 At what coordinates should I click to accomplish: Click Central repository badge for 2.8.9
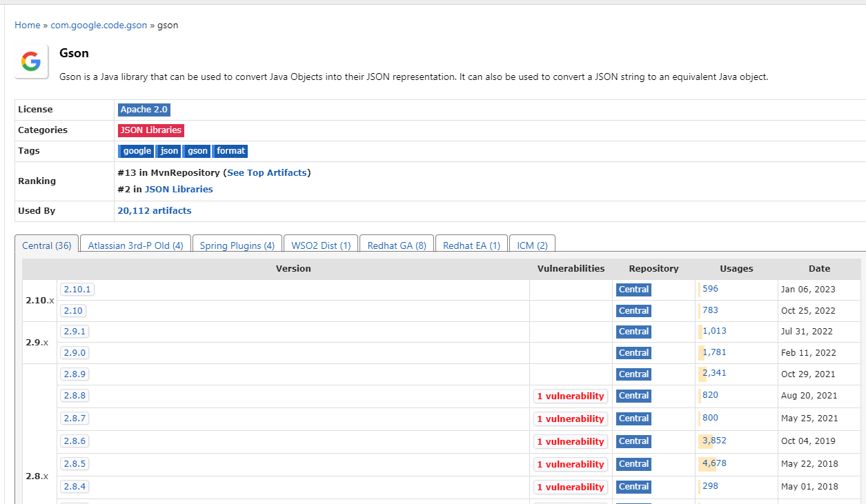[633, 374]
